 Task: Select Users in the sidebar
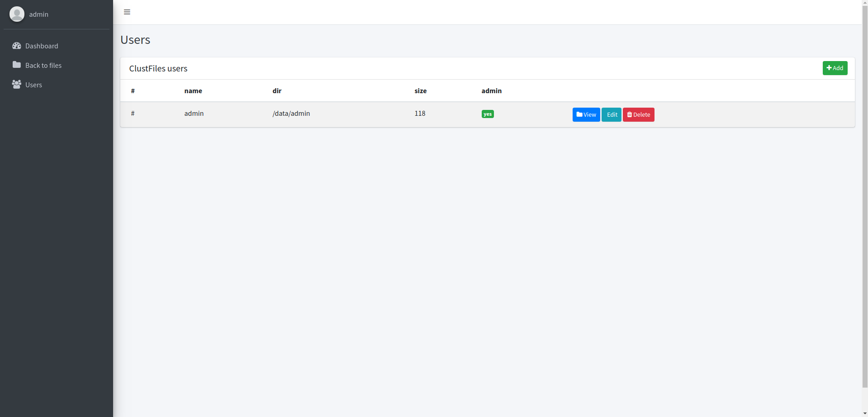point(57,85)
